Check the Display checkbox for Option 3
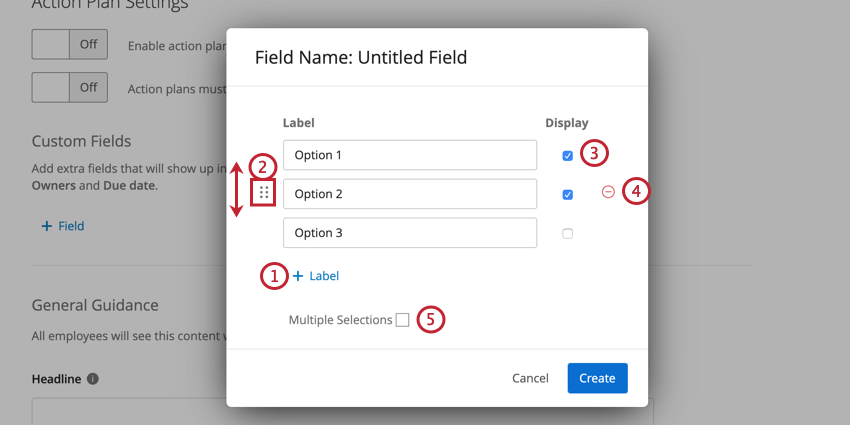The width and height of the screenshot is (850, 425). pos(568,233)
